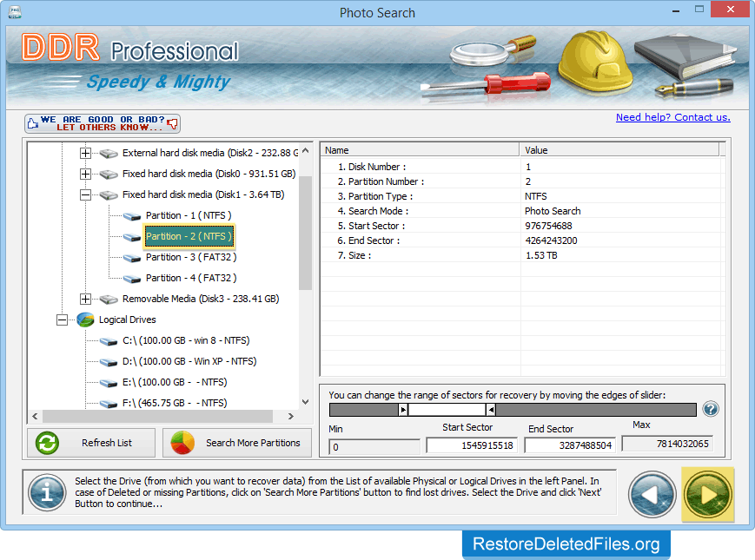Click the Start Sector input field

coord(472,445)
